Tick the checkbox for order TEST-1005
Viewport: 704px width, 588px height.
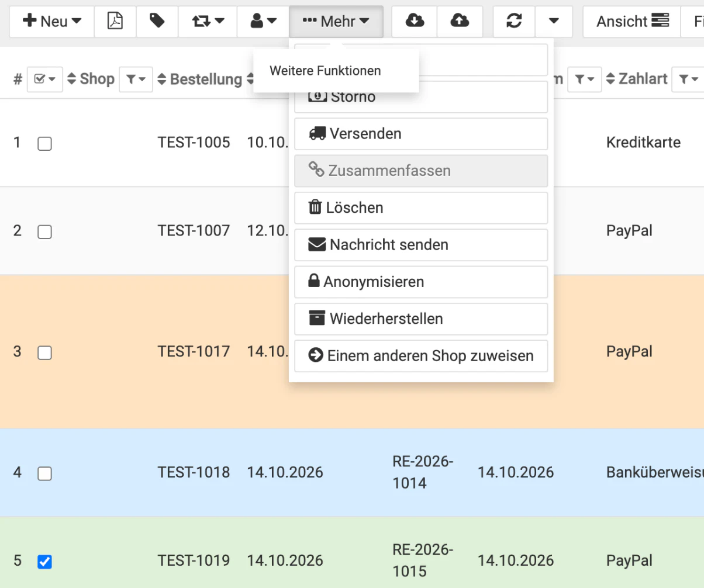[44, 143]
